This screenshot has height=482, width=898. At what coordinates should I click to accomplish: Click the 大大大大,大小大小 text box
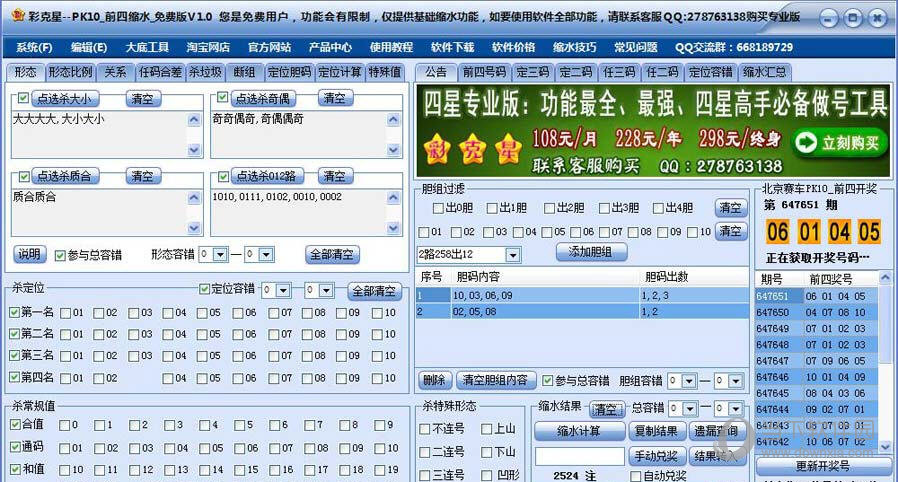tap(100, 135)
